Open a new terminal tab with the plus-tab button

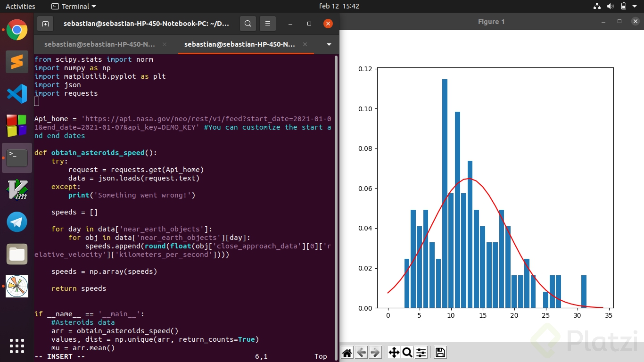point(45,24)
